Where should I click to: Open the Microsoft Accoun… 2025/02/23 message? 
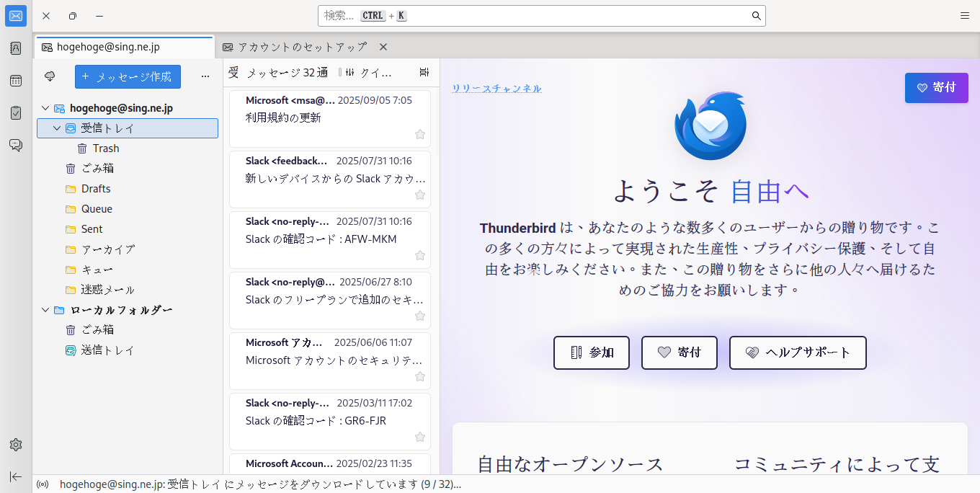click(x=329, y=463)
